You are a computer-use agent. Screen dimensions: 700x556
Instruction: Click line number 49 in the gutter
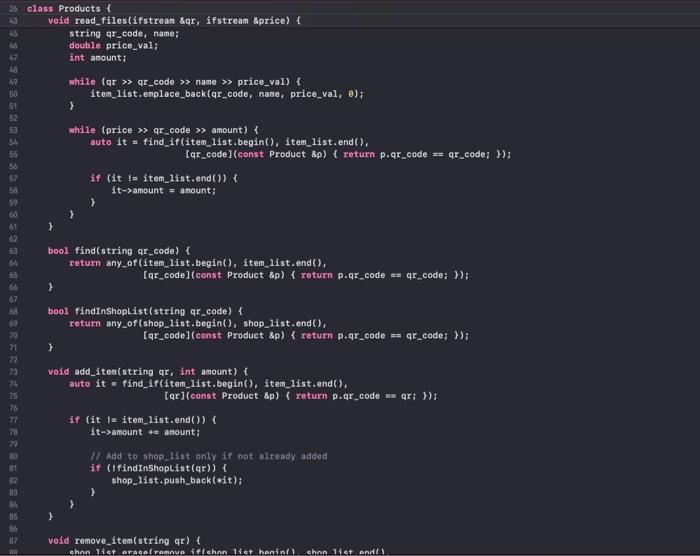click(13, 82)
